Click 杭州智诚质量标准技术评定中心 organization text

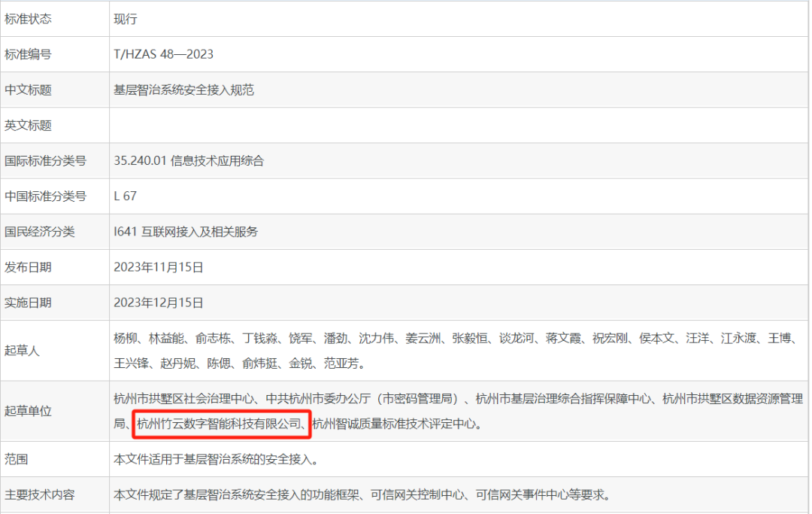click(x=393, y=424)
